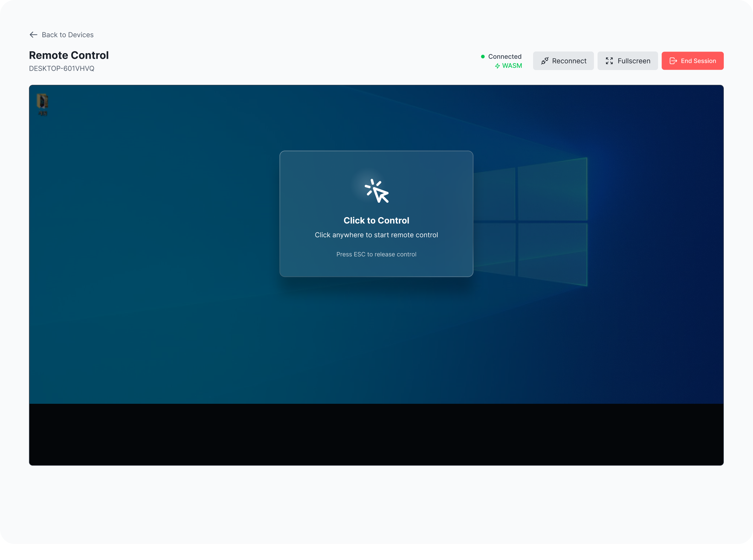753x560 pixels.
Task: Click the plug icon on Reconnect
Action: [545, 61]
